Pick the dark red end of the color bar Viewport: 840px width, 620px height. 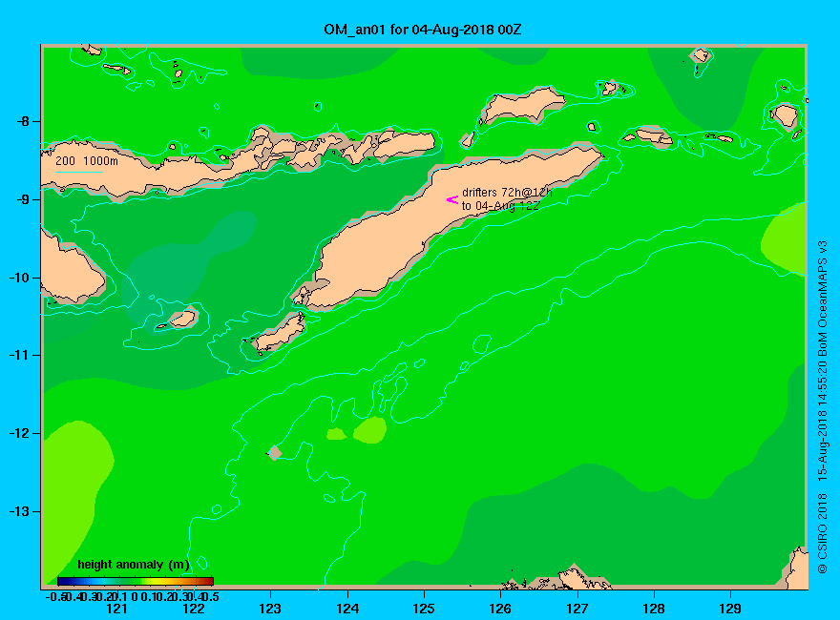pyautogui.click(x=210, y=581)
